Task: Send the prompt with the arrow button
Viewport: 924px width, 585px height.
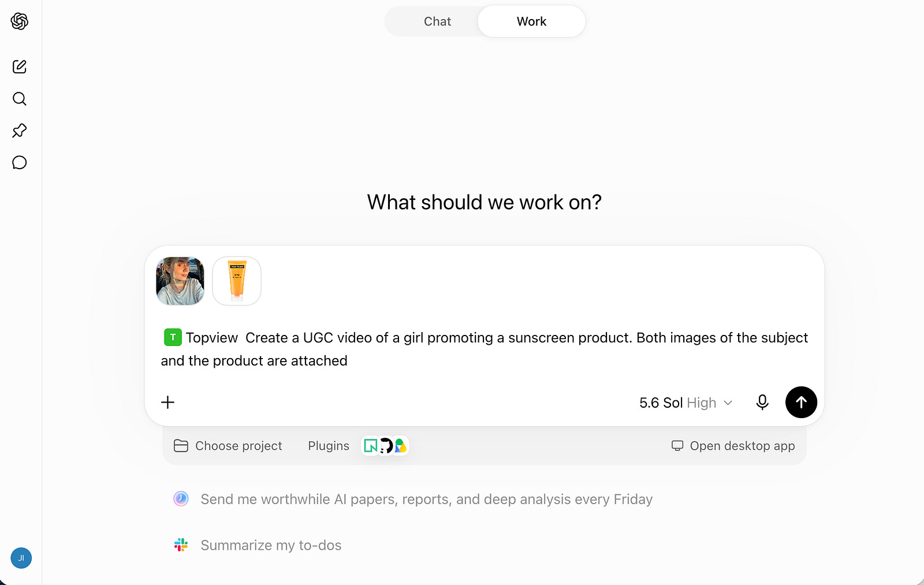Action: click(801, 403)
